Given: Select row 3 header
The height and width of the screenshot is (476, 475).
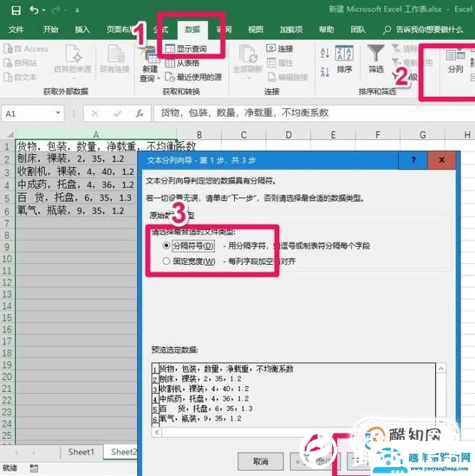Looking at the screenshot, I should coord(7,172).
